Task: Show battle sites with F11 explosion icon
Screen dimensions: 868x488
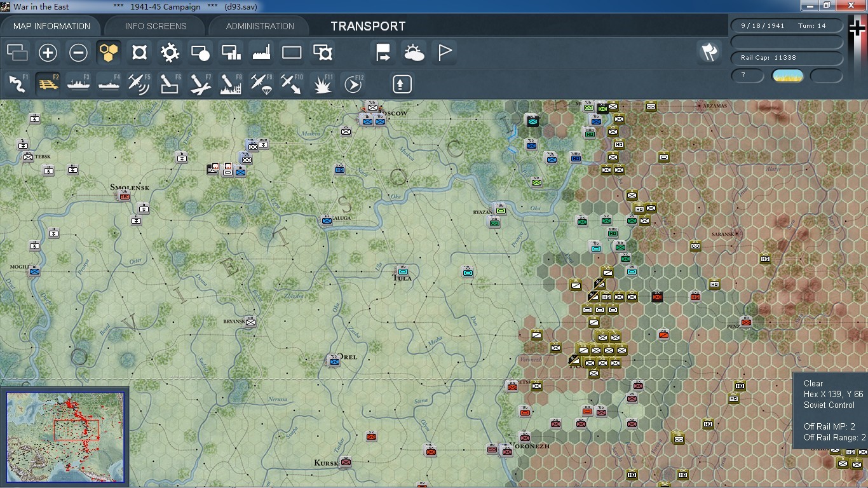Action: 322,84
